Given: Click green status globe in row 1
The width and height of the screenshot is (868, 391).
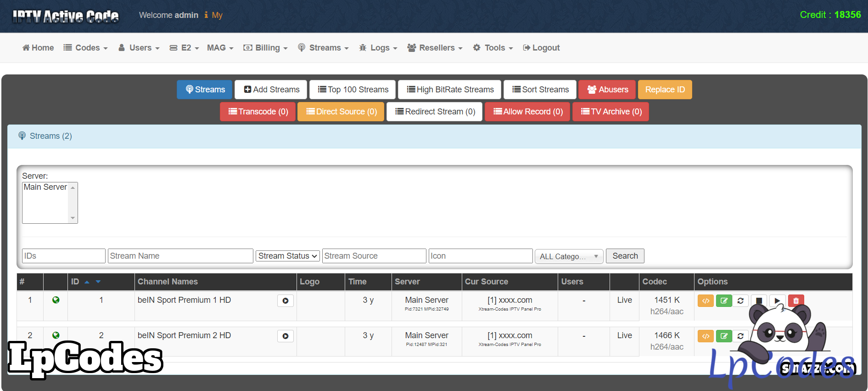Looking at the screenshot, I should coord(56,300).
